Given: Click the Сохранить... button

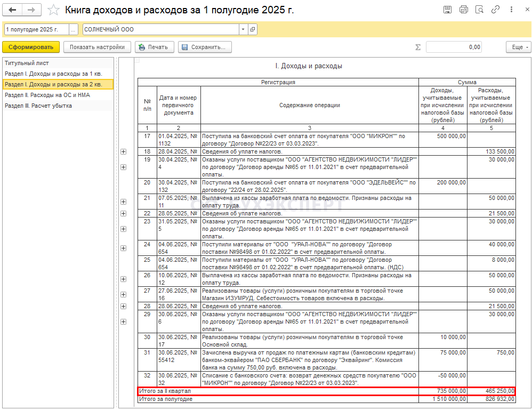Looking at the screenshot, I should [x=205, y=47].
